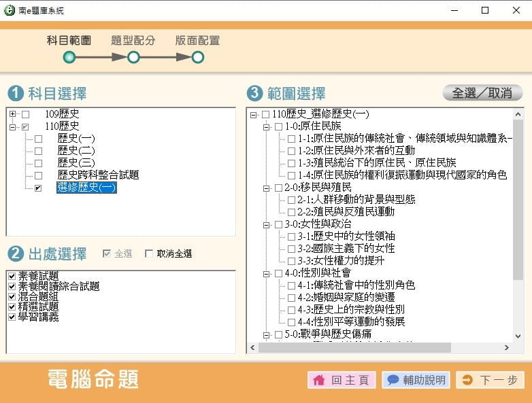Select the 選修歷史(一) tree label

point(86,188)
